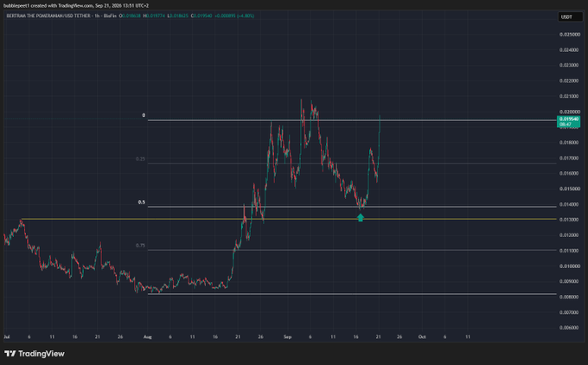This screenshot has width=588, height=365.
Task: Click price axis value 0.016000
Action: (x=569, y=173)
